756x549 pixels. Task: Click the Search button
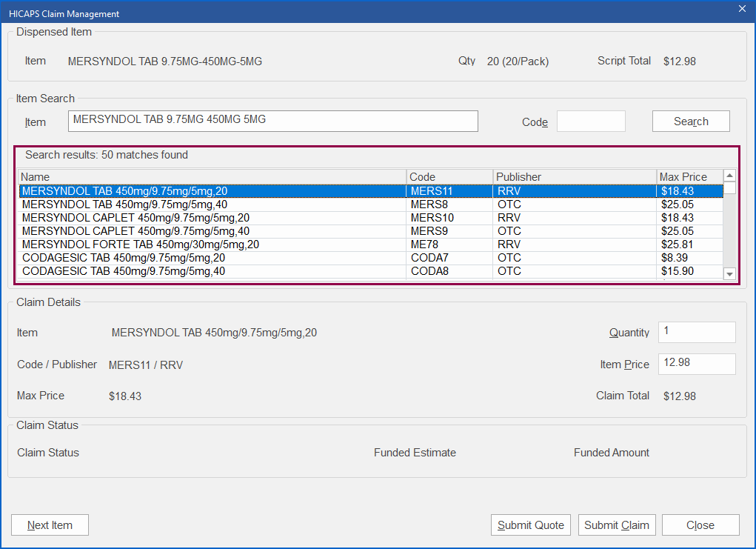click(690, 122)
